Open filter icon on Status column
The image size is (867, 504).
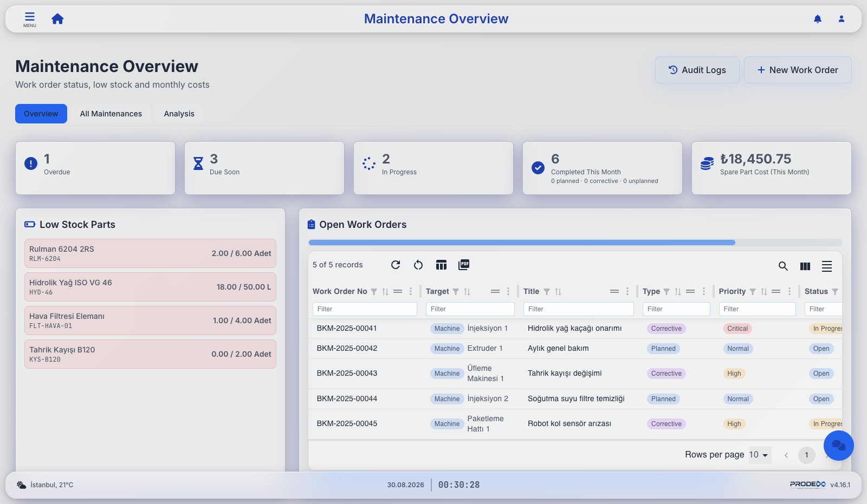pyautogui.click(x=835, y=292)
